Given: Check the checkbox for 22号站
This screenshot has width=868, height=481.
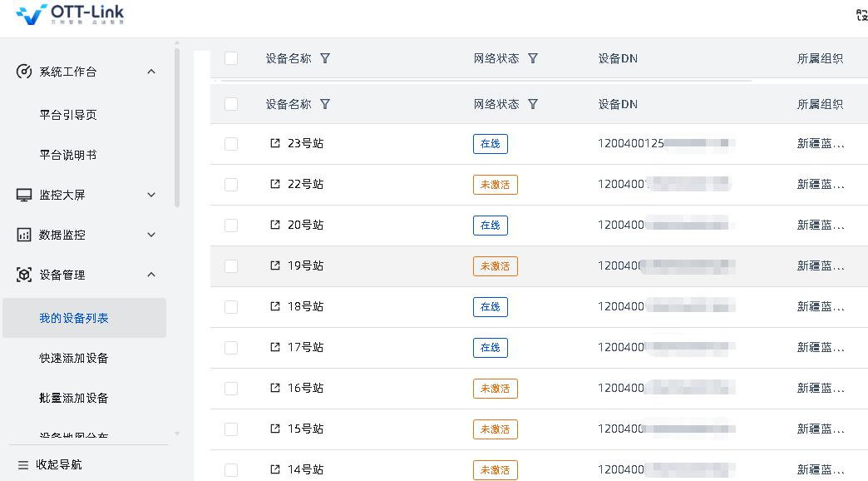Looking at the screenshot, I should coord(231,185).
